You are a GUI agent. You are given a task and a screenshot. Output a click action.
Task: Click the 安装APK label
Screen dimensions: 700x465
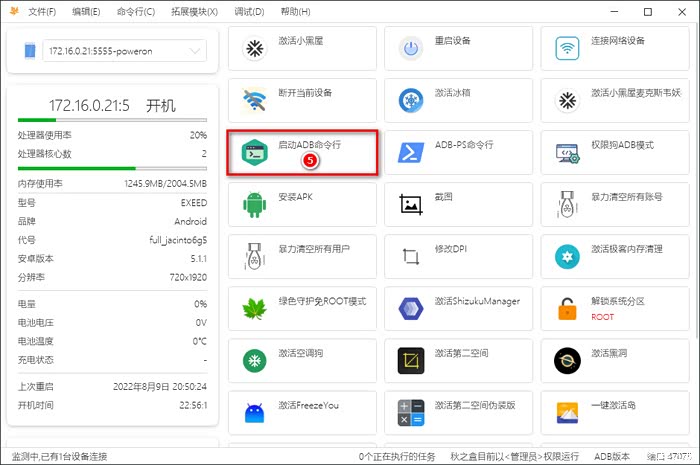(296, 197)
